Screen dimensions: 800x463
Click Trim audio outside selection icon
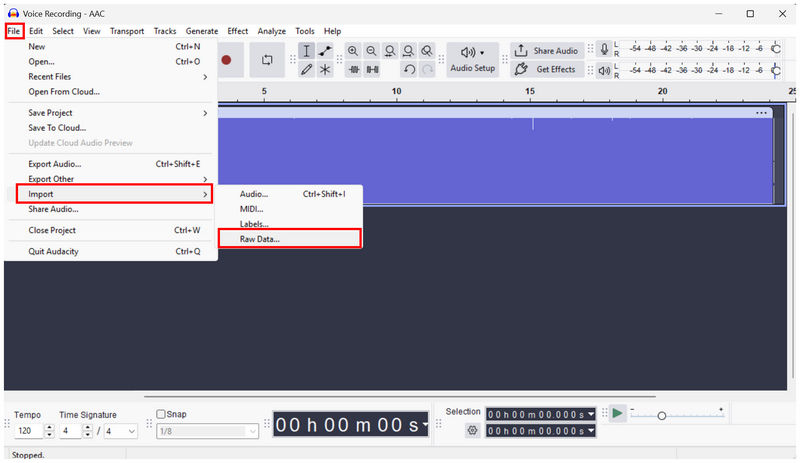[x=354, y=69]
